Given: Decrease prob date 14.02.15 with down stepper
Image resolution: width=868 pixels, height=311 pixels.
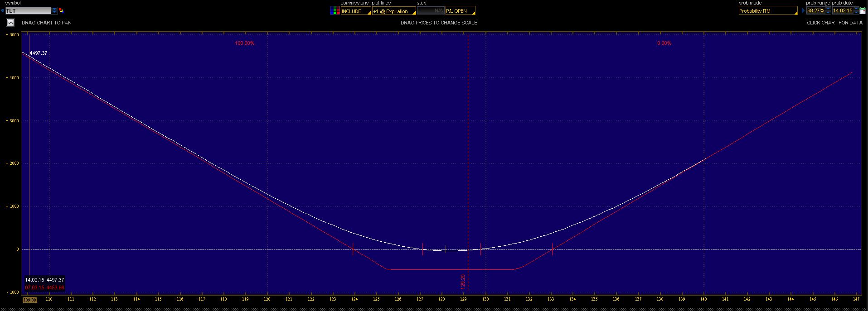Looking at the screenshot, I should point(856,13).
